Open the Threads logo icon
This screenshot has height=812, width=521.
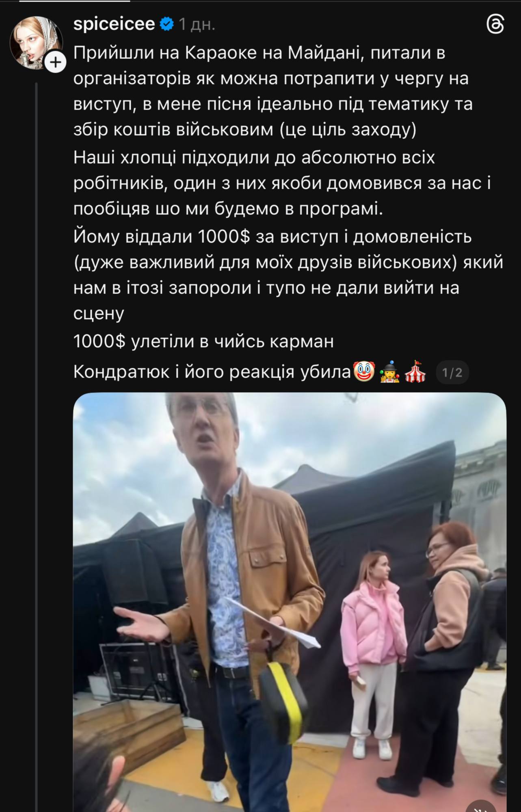[x=495, y=25]
